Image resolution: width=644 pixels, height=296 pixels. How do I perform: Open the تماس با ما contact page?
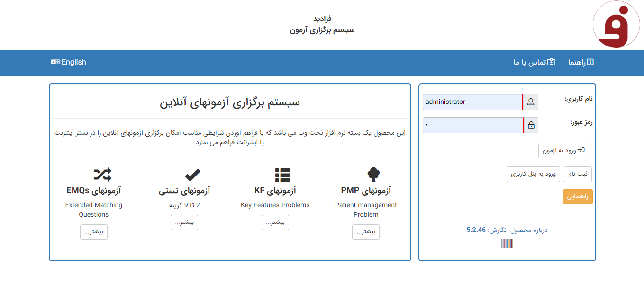coord(534,62)
